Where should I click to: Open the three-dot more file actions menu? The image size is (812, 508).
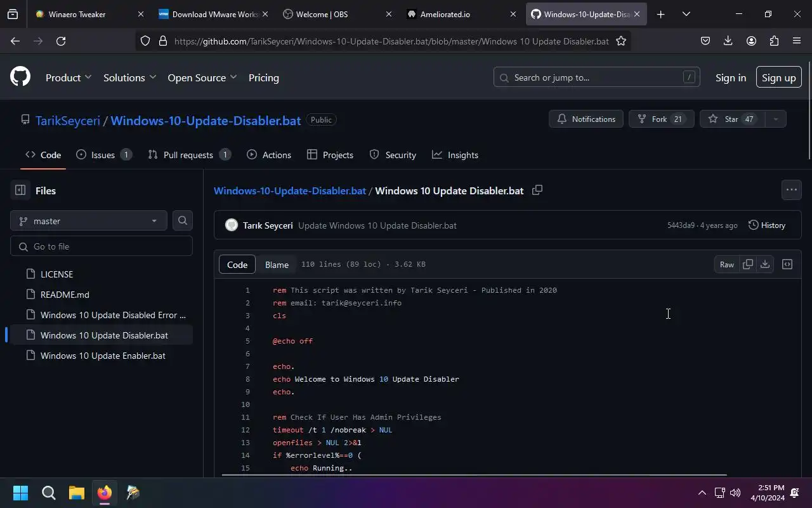point(791,190)
